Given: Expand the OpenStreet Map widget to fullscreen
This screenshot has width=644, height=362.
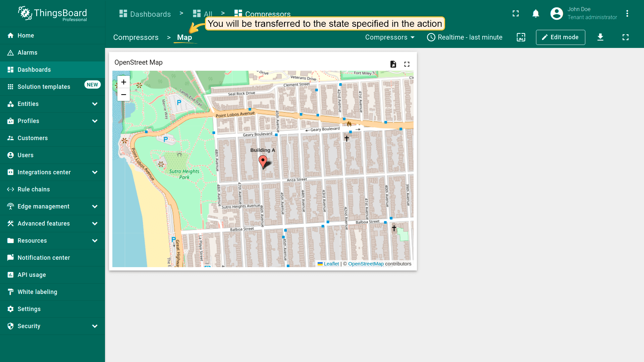Looking at the screenshot, I should coord(407,64).
